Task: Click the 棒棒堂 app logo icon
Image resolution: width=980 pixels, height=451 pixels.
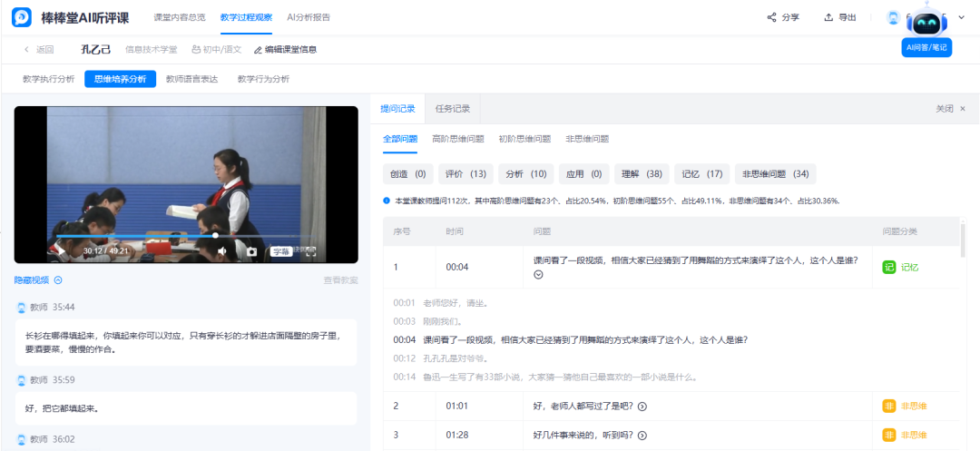Action: pyautogui.click(x=22, y=17)
